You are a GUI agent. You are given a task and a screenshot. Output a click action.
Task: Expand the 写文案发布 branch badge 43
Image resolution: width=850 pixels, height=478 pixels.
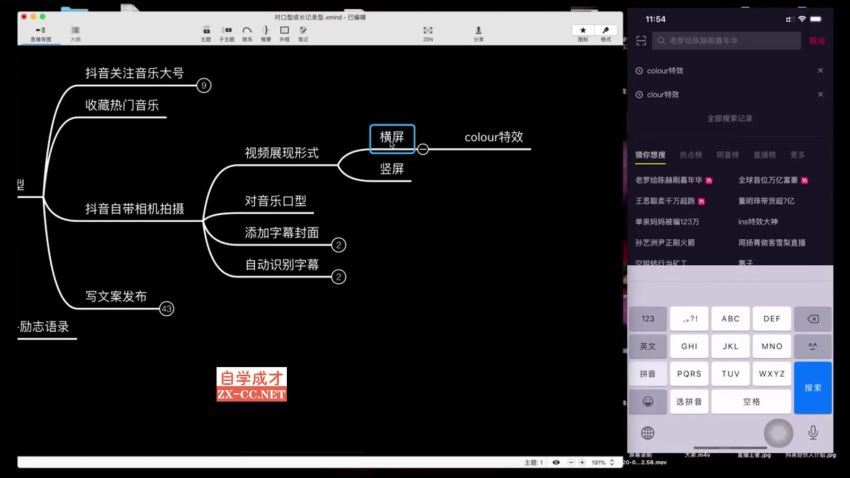[166, 309]
